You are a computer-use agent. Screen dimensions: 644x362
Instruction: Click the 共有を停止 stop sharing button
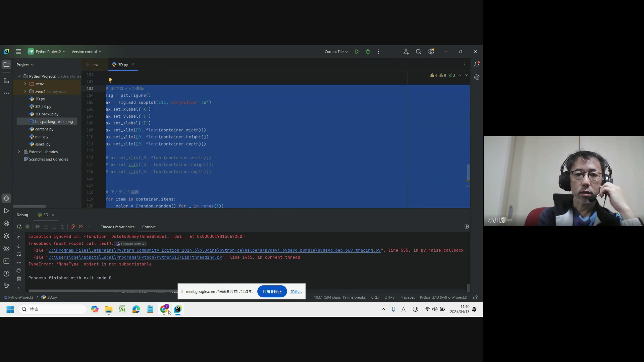[x=272, y=292]
